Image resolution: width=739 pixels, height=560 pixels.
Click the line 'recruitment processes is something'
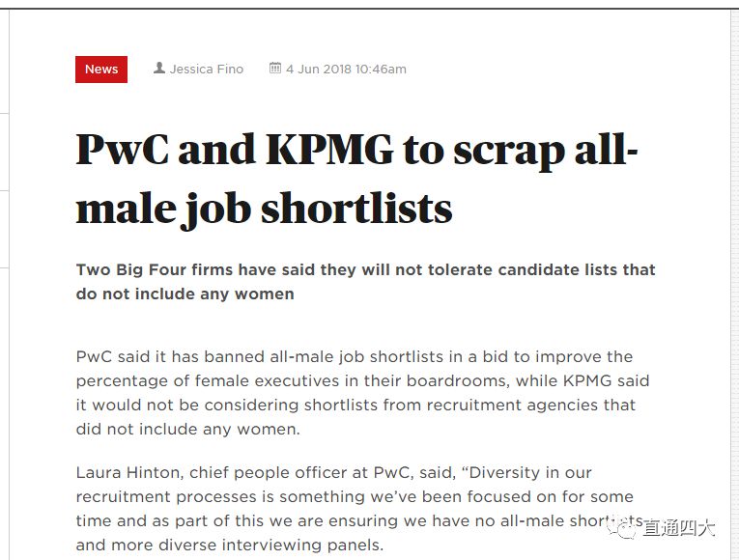355,497
